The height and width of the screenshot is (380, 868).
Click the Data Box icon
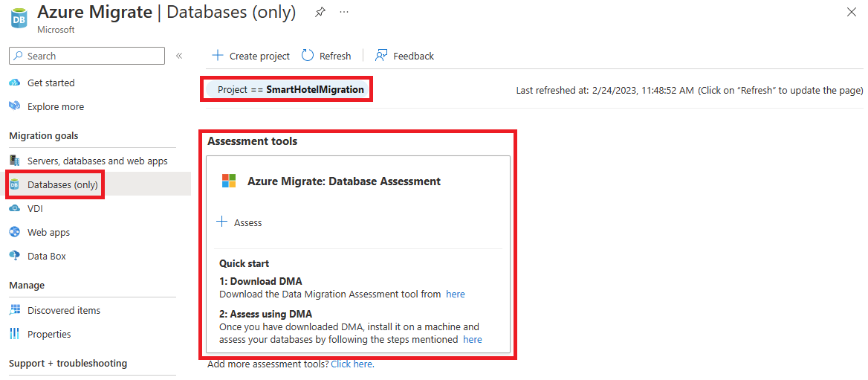15,256
